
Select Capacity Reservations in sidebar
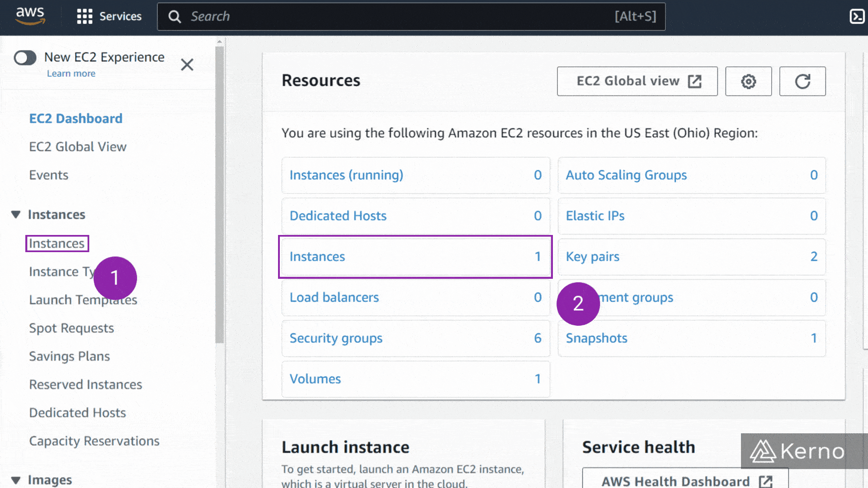tap(94, 441)
